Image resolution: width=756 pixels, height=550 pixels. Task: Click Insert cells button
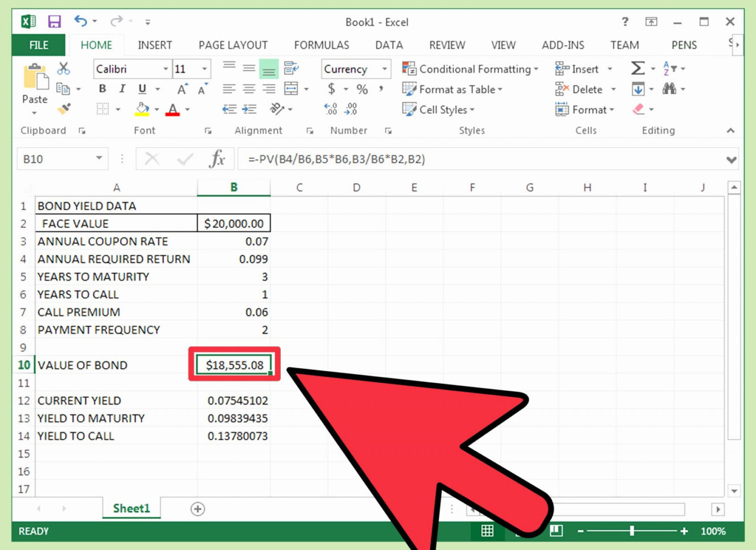point(577,69)
